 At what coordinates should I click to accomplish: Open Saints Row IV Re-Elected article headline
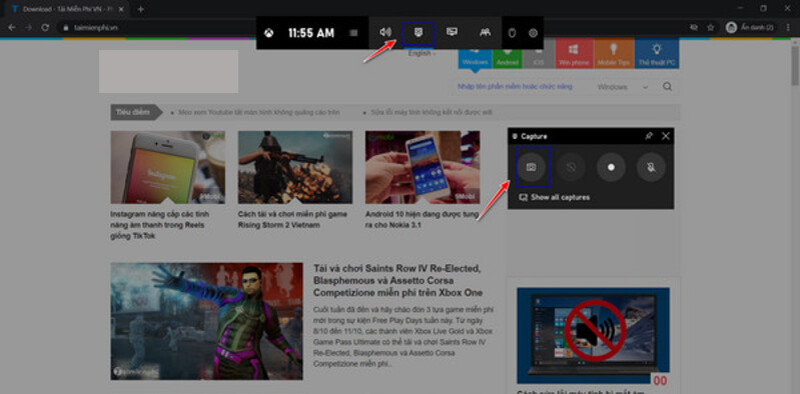pos(398,280)
